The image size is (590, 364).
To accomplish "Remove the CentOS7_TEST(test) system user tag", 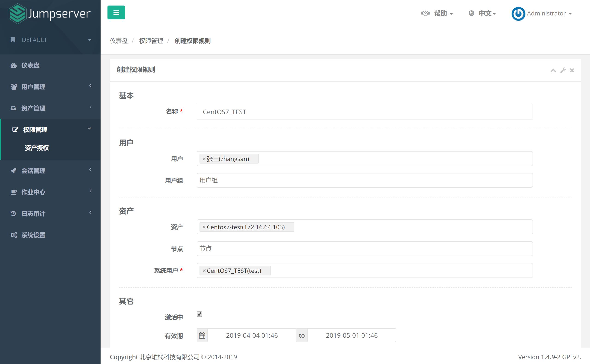I will coord(204,271).
